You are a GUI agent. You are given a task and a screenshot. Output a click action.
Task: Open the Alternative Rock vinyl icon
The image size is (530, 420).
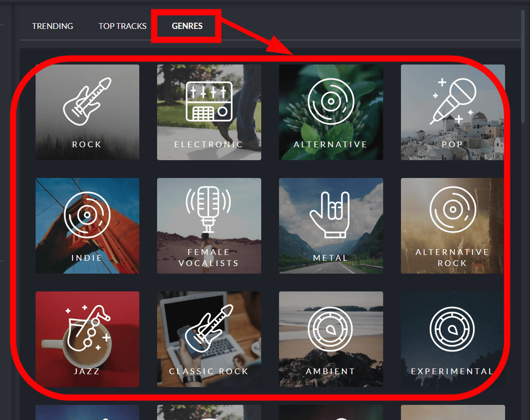453,210
